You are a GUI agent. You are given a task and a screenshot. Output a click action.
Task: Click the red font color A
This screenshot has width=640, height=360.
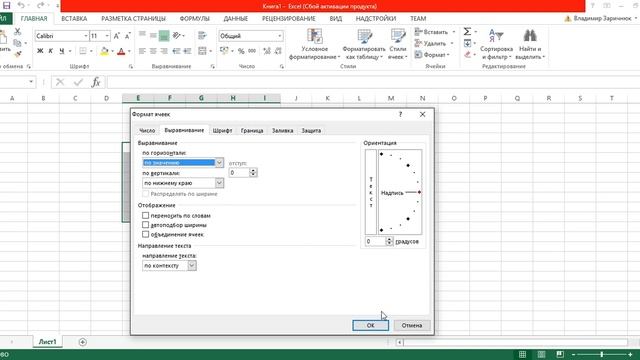(121, 51)
